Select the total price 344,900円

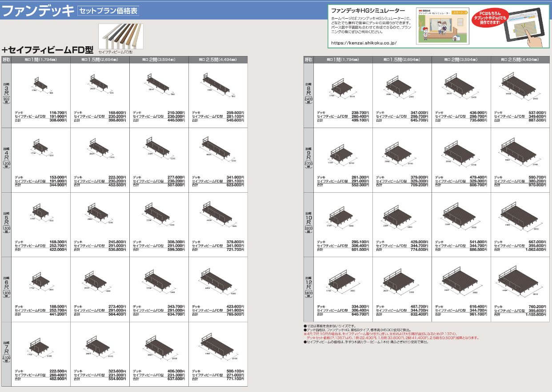point(58,185)
